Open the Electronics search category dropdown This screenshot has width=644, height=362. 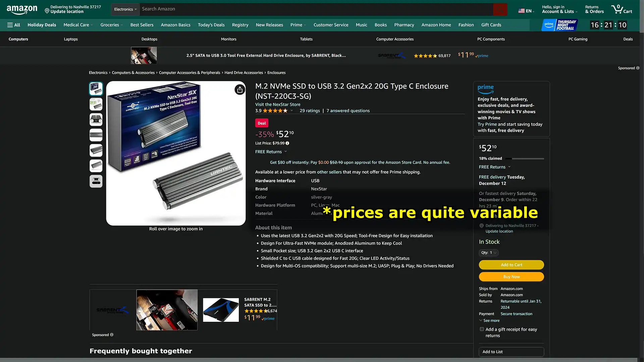pyautogui.click(x=125, y=9)
